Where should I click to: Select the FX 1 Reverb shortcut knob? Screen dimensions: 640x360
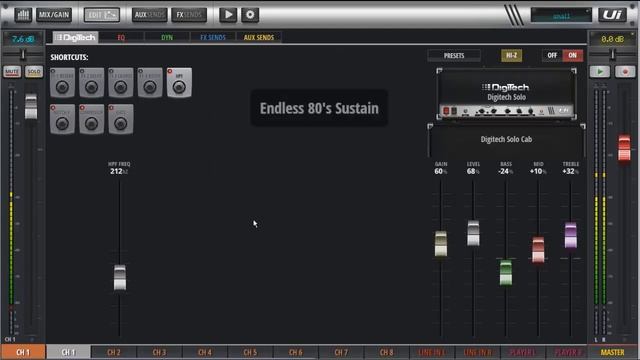[x=62, y=83]
